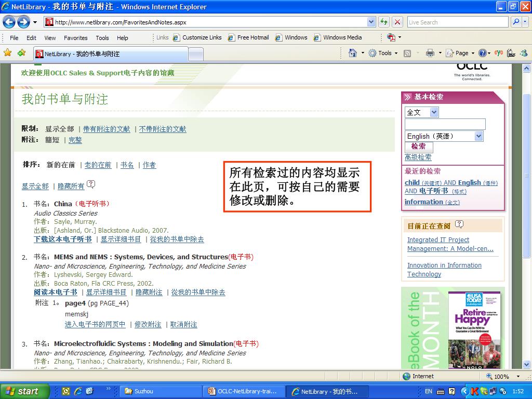This screenshot has width=532, height=399.
Task: Click the Research icon in command bar
Action: click(x=511, y=53)
